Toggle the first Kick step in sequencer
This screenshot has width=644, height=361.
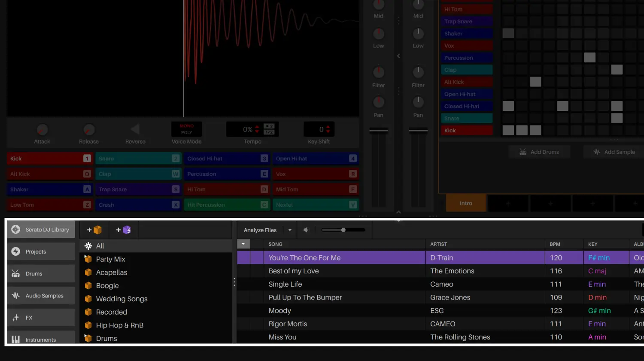pos(508,130)
